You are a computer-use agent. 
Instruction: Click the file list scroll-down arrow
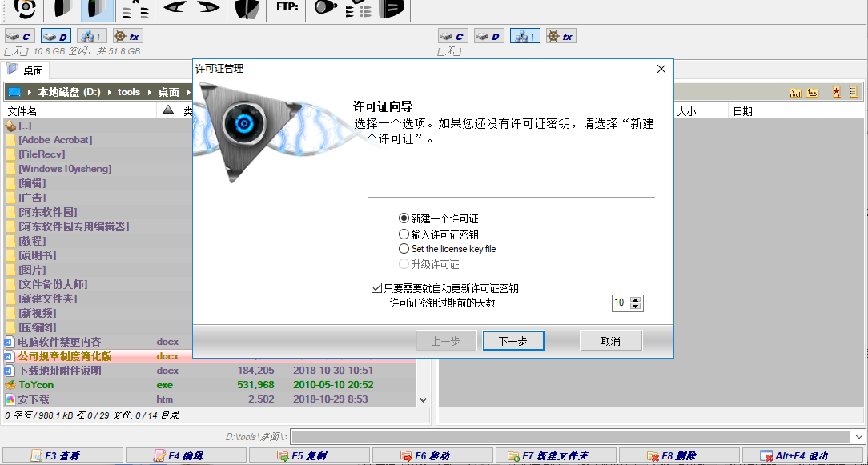tap(424, 399)
